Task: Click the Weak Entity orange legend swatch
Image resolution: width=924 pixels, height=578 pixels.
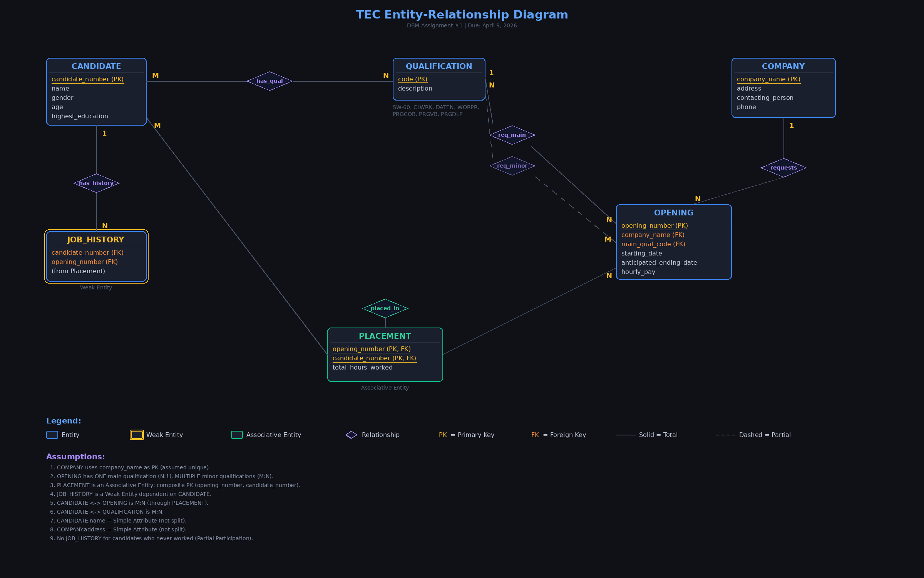Action: pos(137,435)
